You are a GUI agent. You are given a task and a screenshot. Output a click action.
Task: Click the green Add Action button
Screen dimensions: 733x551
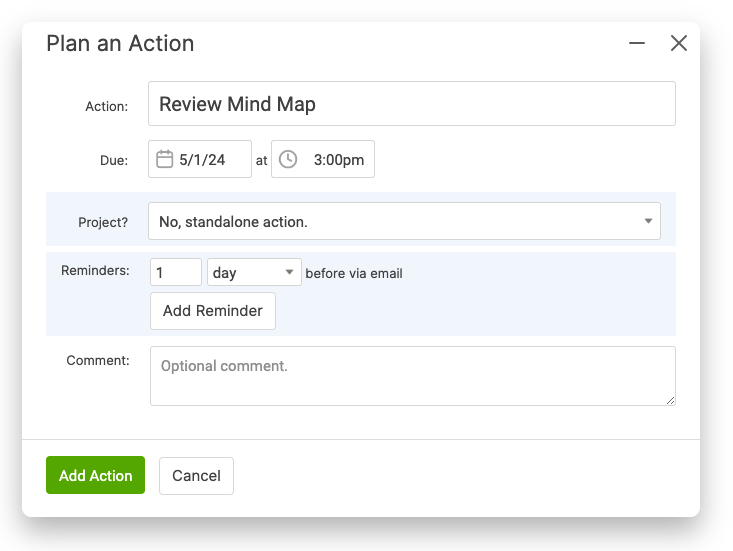point(95,475)
